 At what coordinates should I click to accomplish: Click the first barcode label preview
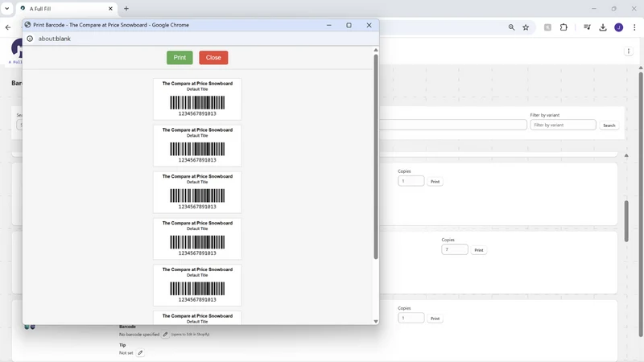pos(197,99)
